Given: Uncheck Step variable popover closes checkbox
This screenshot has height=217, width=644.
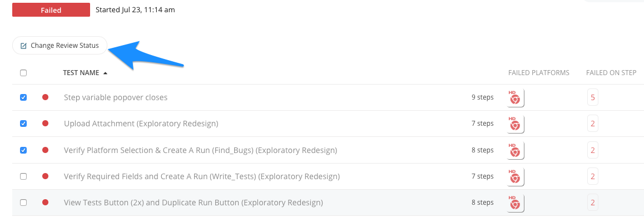Looking at the screenshot, I should pyautogui.click(x=23, y=97).
